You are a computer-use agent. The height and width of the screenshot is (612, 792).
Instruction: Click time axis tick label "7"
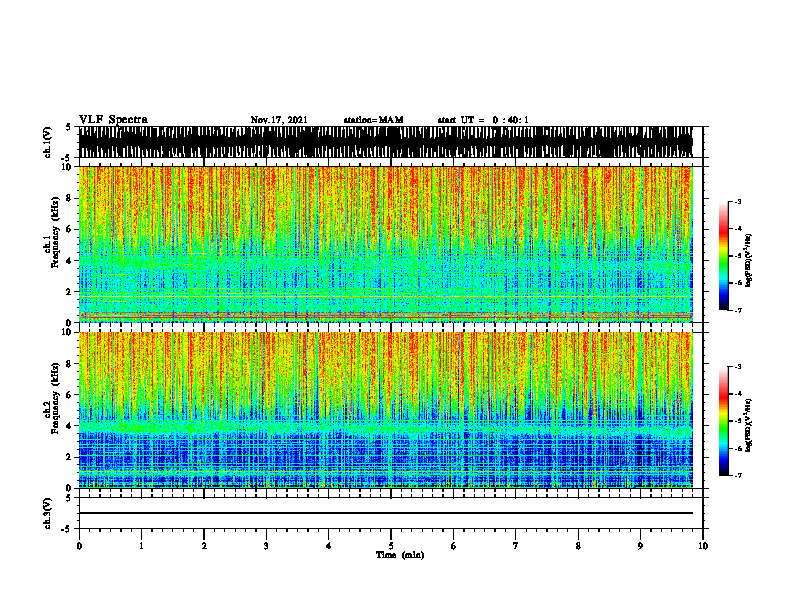pyautogui.click(x=516, y=546)
